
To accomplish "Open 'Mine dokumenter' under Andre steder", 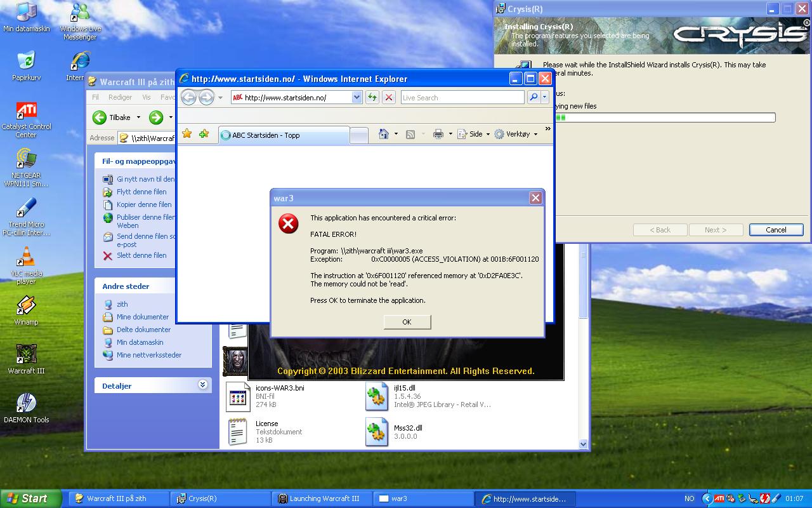I will click(x=143, y=317).
